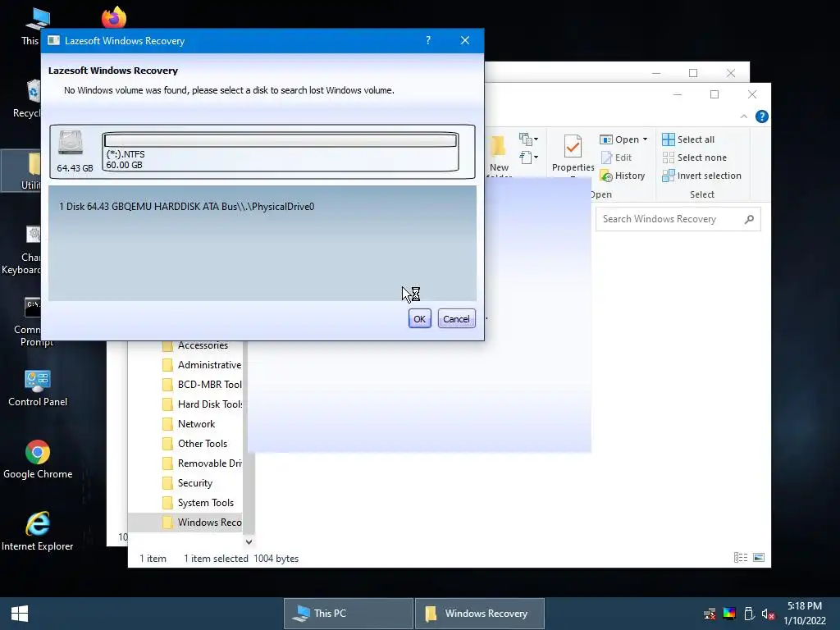This screenshot has height=630, width=840.
Task: Select the 64.43 GB hard disk icon
Action: 71,144
